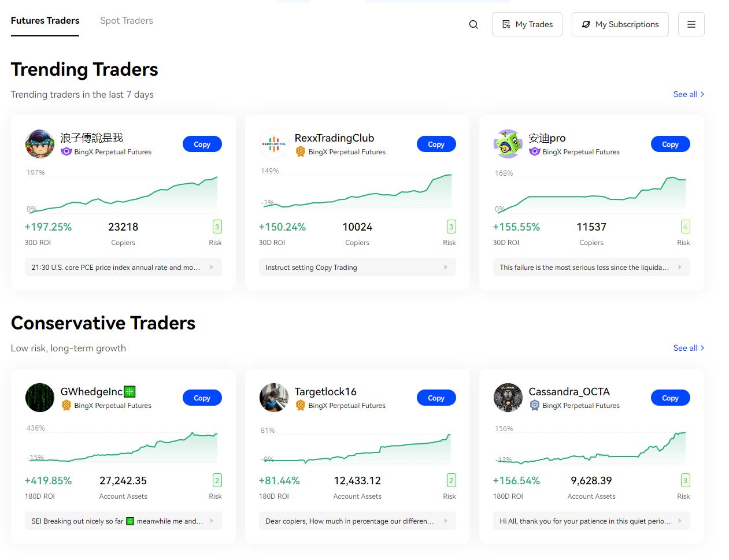729x560 pixels.
Task: Select the +419.85% ROI value
Action: (x=48, y=481)
